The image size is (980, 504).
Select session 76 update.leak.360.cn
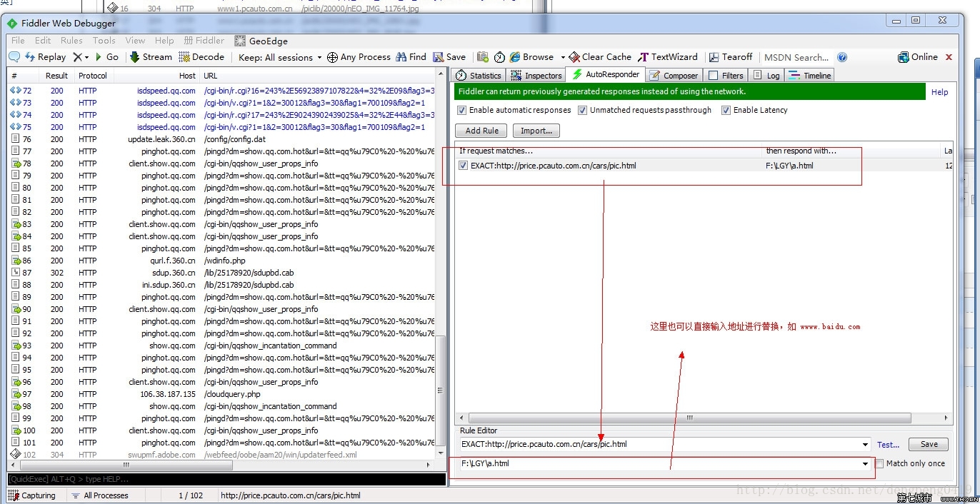point(221,139)
